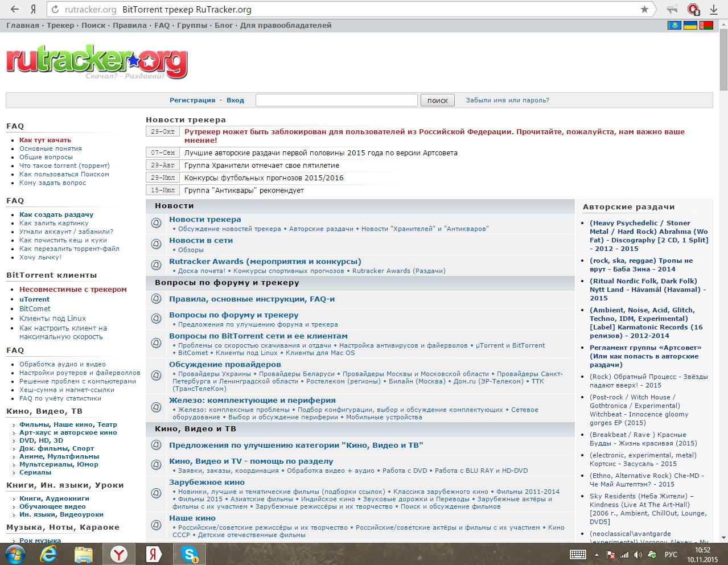Click forum icon beside Наше кино

pyautogui.click(x=157, y=525)
